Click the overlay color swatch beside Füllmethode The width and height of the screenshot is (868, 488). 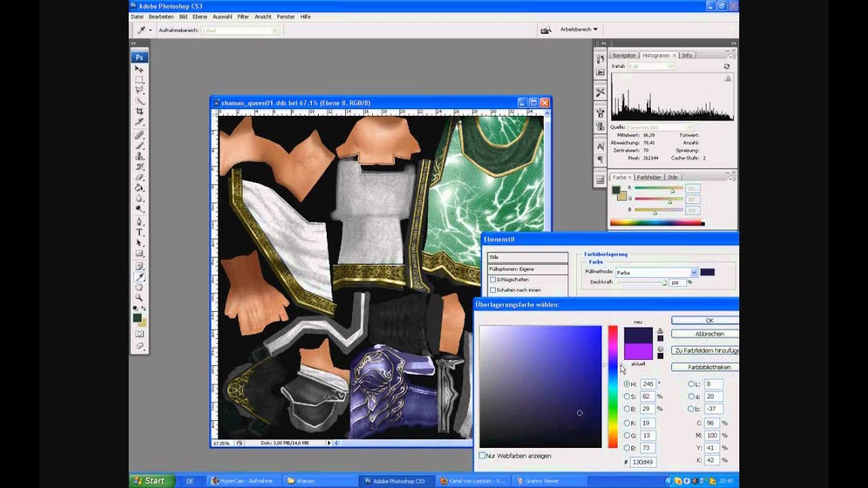[707, 272]
